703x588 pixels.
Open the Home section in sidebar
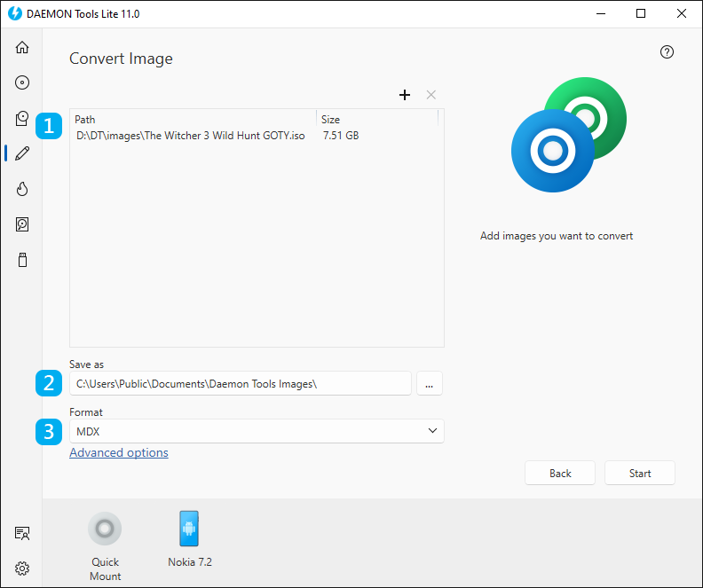pos(22,47)
